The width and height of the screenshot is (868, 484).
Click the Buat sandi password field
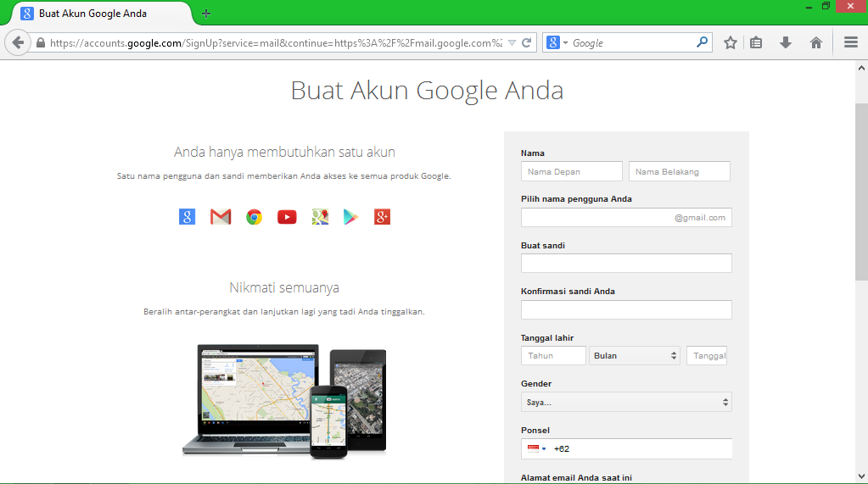(x=626, y=264)
